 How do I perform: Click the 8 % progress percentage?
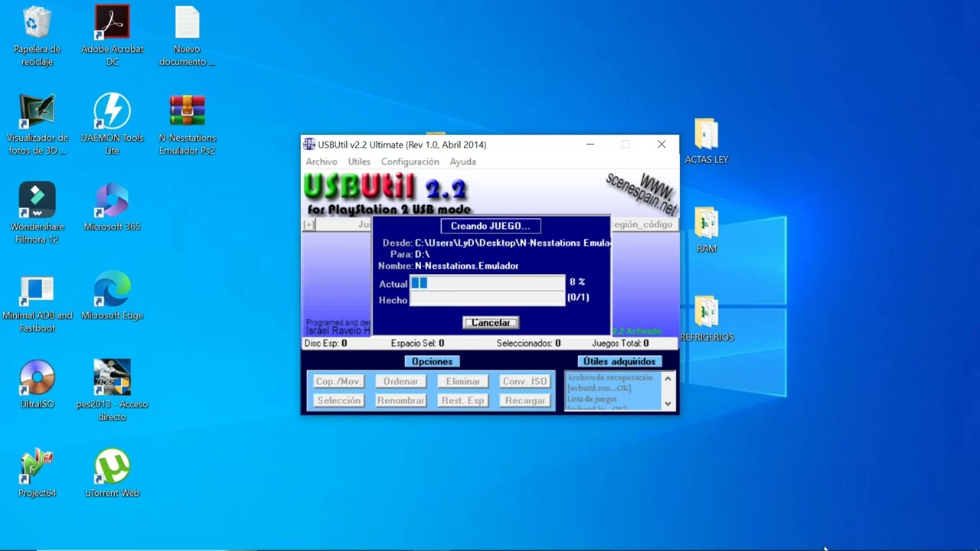point(577,282)
